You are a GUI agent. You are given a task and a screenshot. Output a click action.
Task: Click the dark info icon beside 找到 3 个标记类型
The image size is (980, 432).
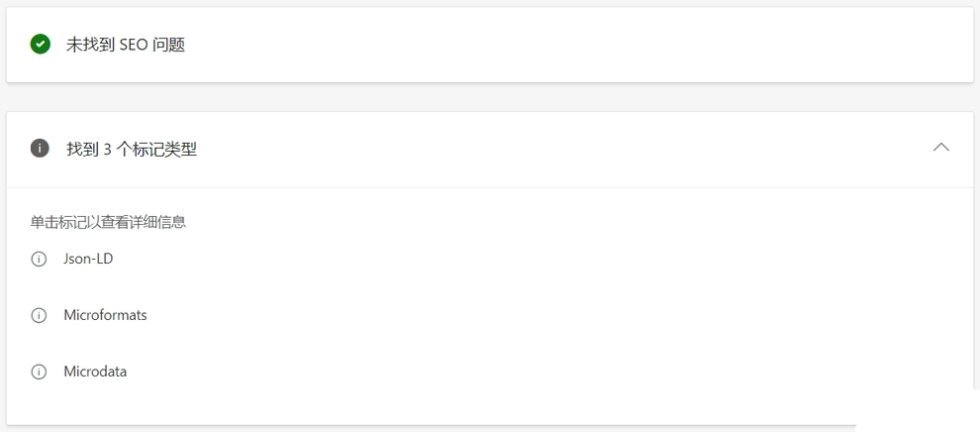pyautogui.click(x=40, y=149)
